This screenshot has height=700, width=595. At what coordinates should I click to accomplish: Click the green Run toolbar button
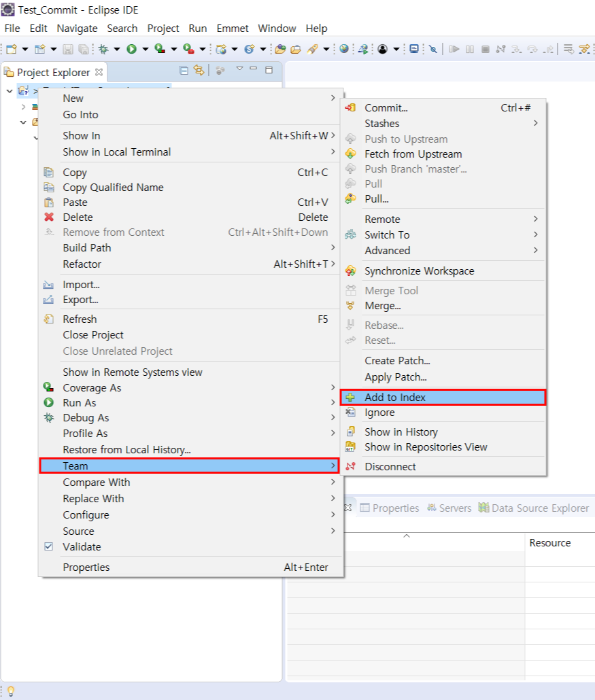pos(131,49)
